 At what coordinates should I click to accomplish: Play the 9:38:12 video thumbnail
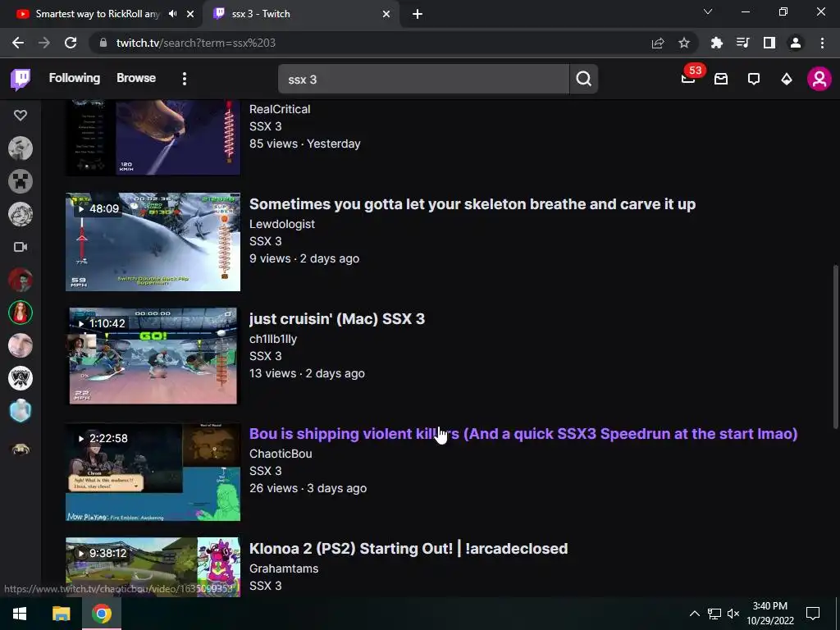pos(153,567)
